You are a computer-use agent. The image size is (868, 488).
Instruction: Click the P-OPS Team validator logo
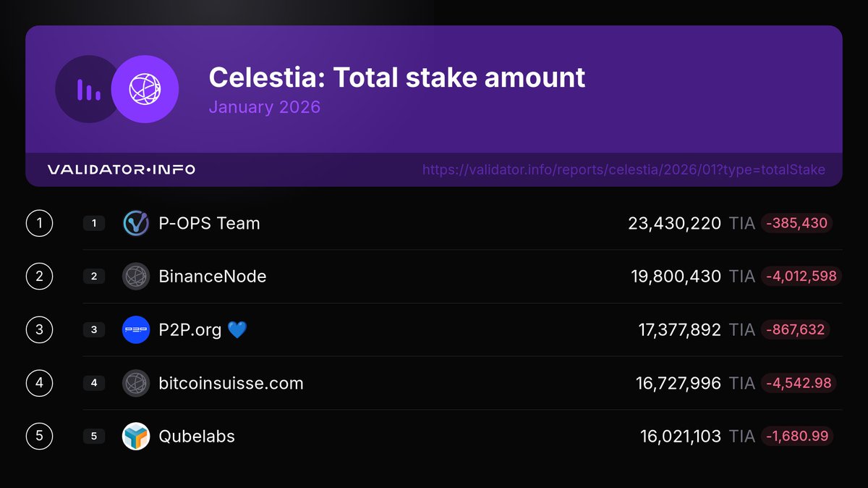[136, 224]
